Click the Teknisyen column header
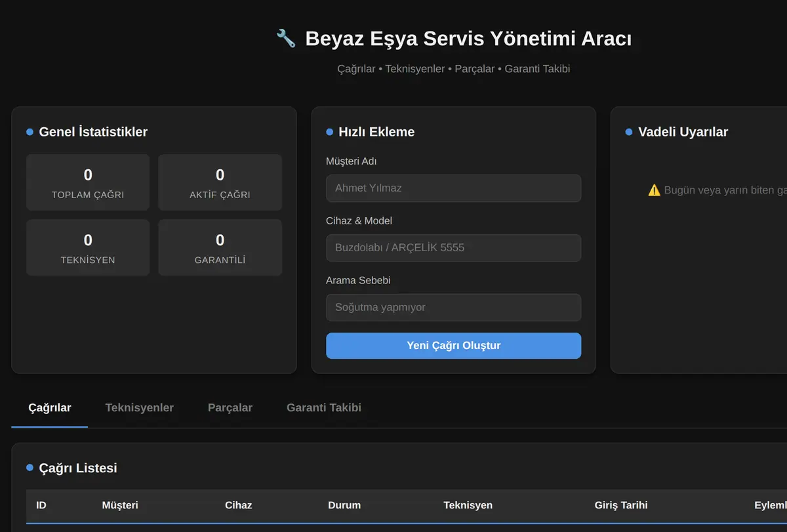The height and width of the screenshot is (532, 787). (x=468, y=505)
